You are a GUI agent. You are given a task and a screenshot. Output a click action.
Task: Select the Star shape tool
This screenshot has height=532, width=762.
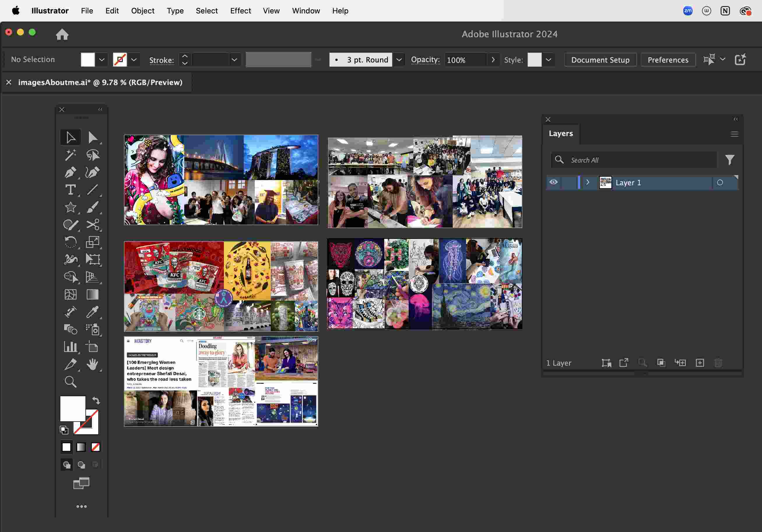70,207
